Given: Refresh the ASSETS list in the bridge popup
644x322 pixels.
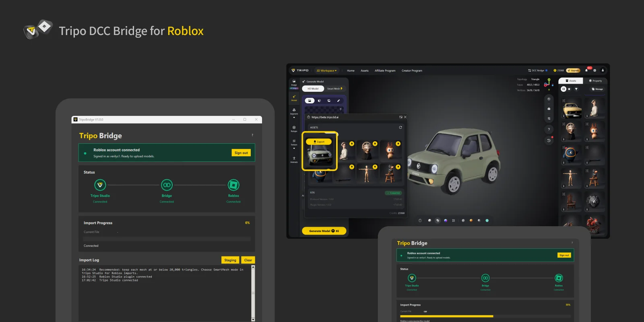Looking at the screenshot, I should click(x=400, y=127).
